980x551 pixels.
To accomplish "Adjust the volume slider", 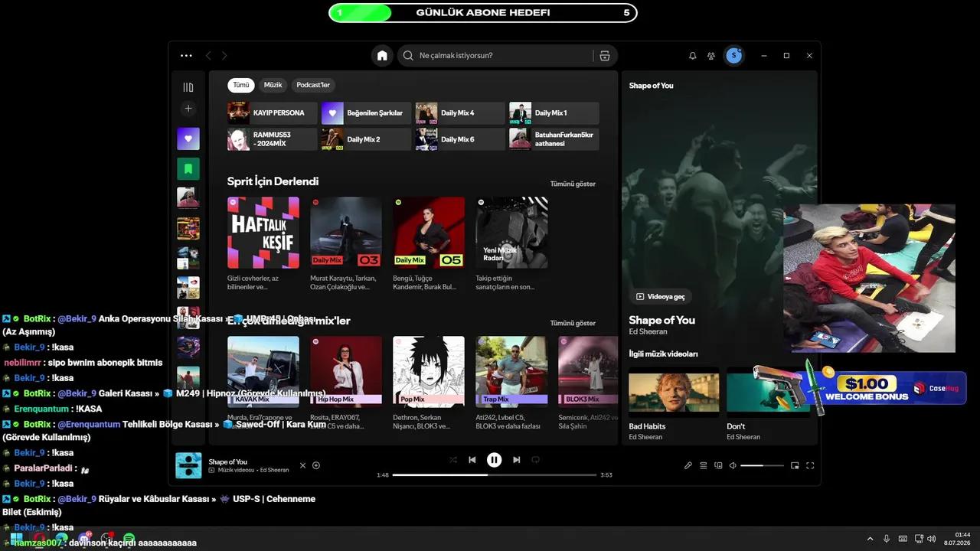I will (x=762, y=465).
